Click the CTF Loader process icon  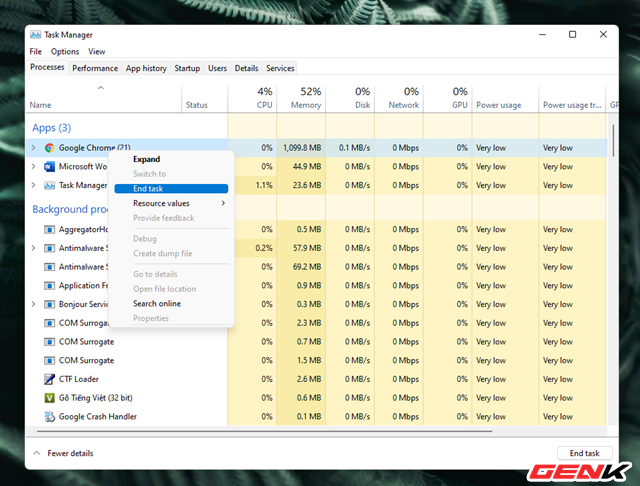pos(49,379)
